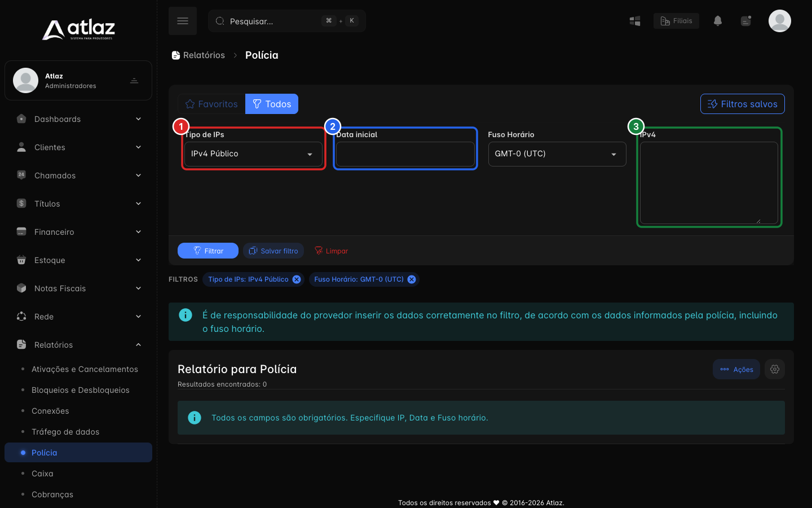Click the Windows logo icon in header

coord(635,21)
